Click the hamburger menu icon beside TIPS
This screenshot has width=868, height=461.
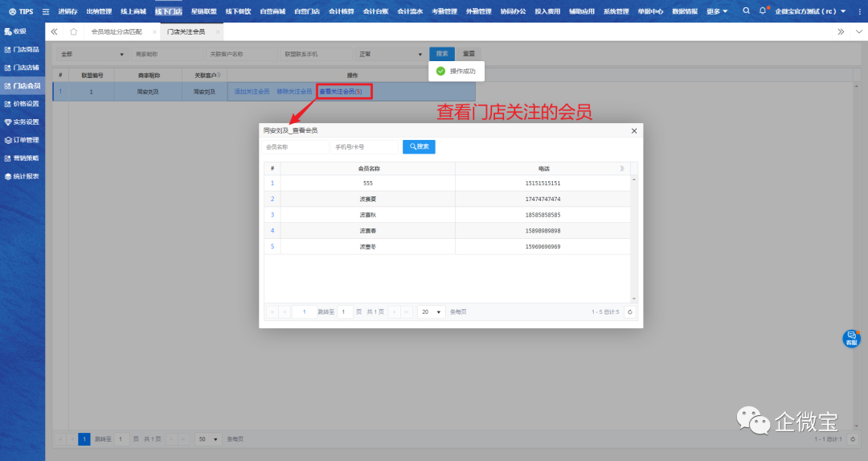pos(46,12)
